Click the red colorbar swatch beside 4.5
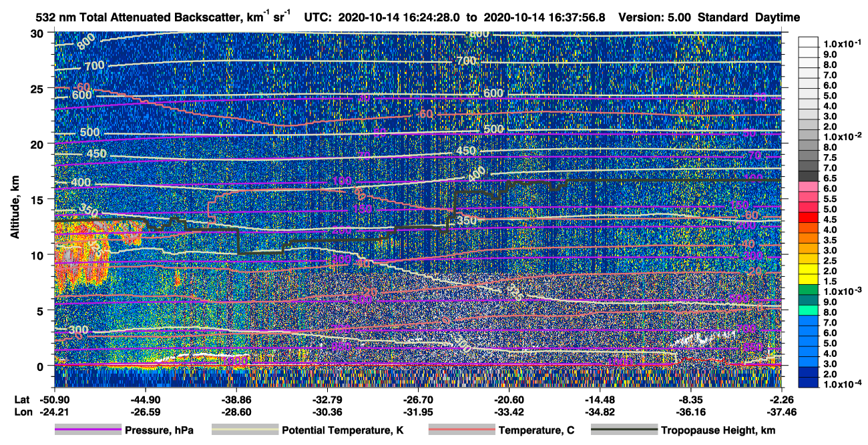 pyautogui.click(x=809, y=217)
